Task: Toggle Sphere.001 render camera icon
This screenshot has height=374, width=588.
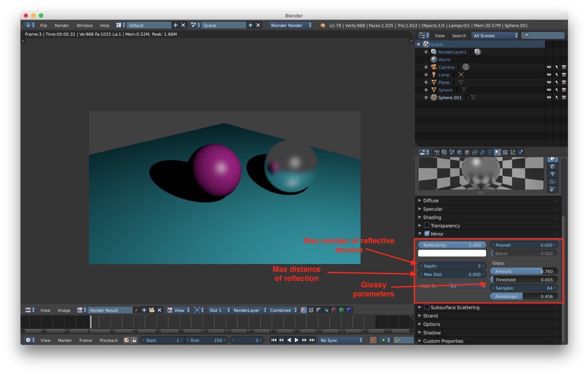Action: (x=564, y=97)
